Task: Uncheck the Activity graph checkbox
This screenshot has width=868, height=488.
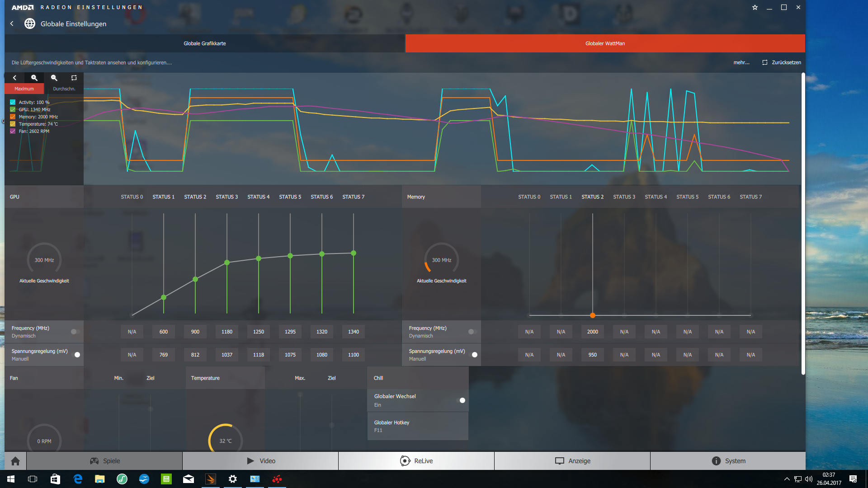Action: (x=13, y=102)
